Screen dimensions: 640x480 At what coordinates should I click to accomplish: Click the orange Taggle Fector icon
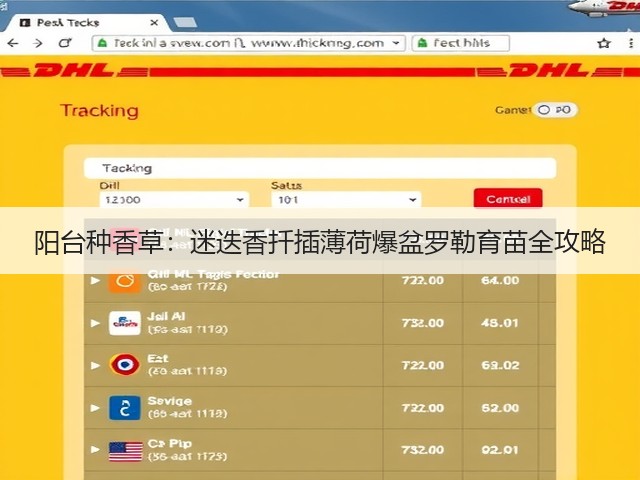(x=124, y=281)
